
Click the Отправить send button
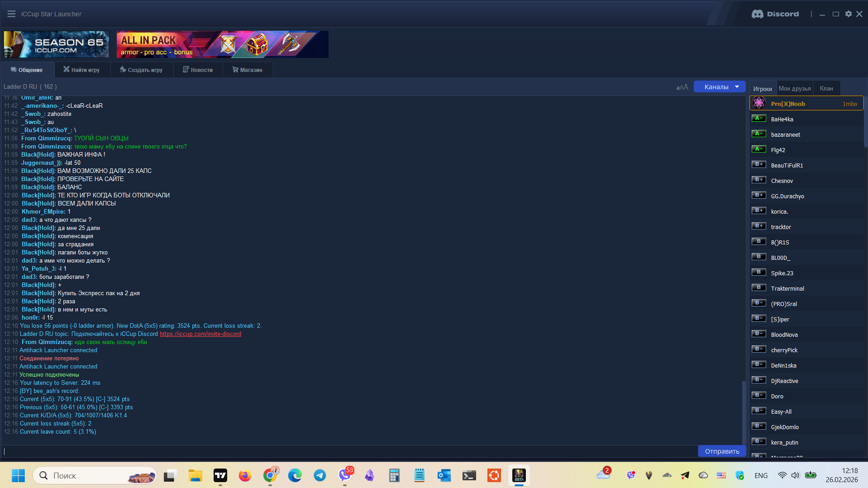click(x=722, y=451)
